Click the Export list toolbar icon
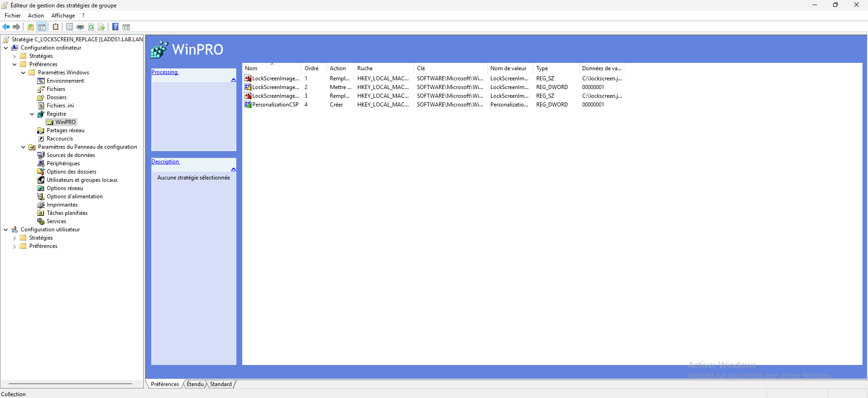This screenshot has width=868, height=398. 101,27
